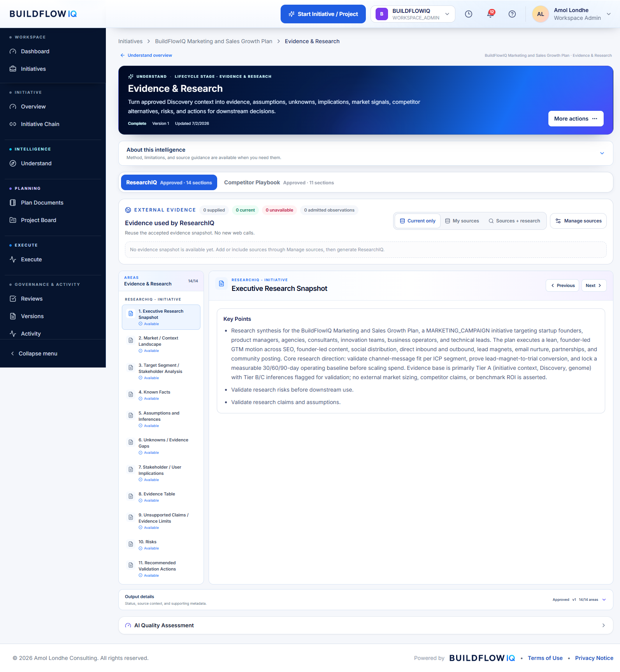620x672 pixels.
Task: Click the AI Quality Assessment gauge icon
Action: point(128,625)
